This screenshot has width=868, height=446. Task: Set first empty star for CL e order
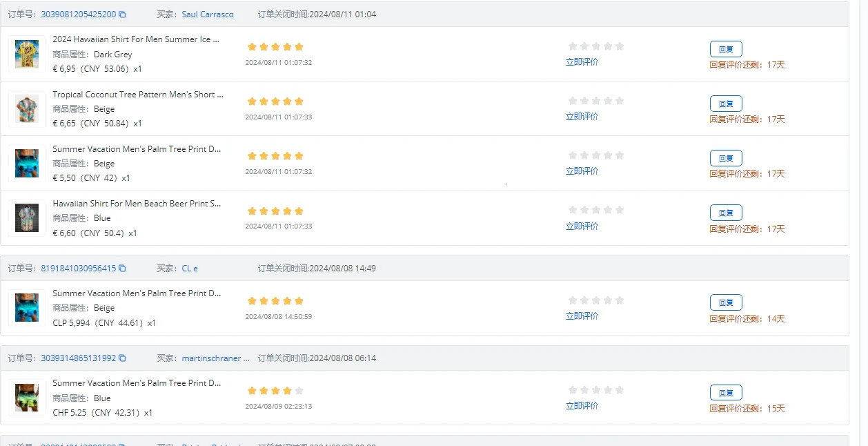pos(573,300)
